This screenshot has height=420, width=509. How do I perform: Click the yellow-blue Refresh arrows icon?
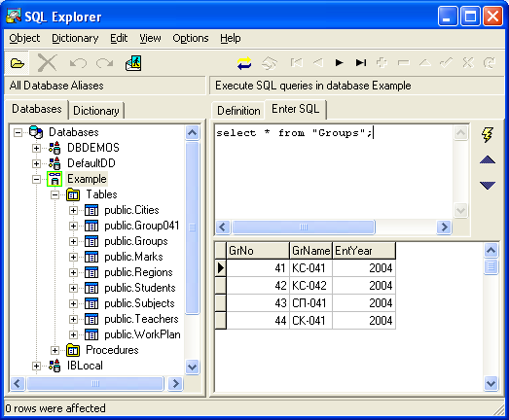pyautogui.click(x=244, y=63)
